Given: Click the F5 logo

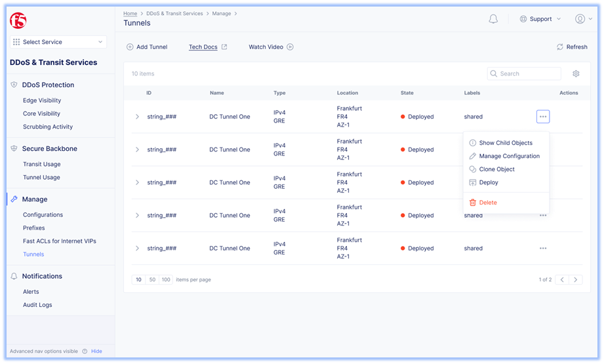Looking at the screenshot, I should 18,20.
